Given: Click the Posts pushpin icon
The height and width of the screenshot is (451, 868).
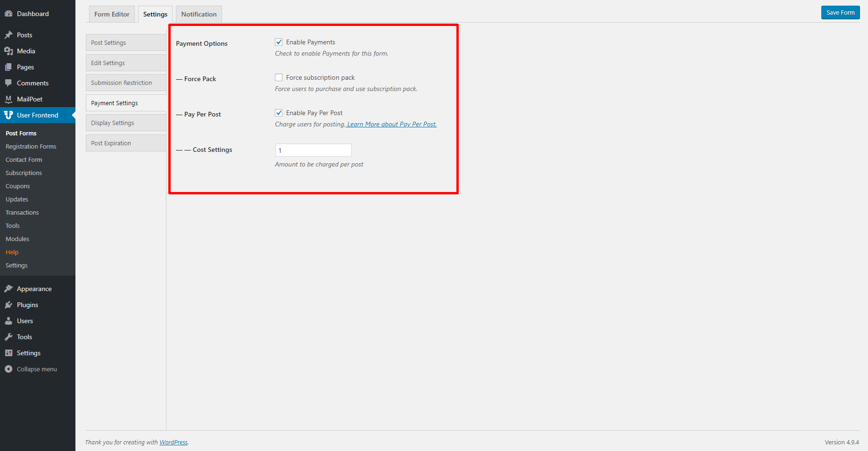Looking at the screenshot, I should pyautogui.click(x=8, y=35).
